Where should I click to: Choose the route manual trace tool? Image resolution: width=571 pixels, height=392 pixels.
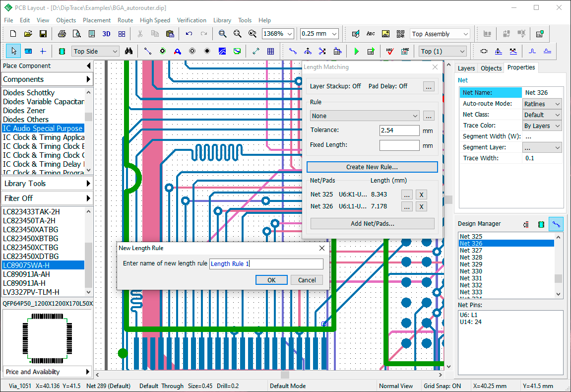[x=293, y=52]
